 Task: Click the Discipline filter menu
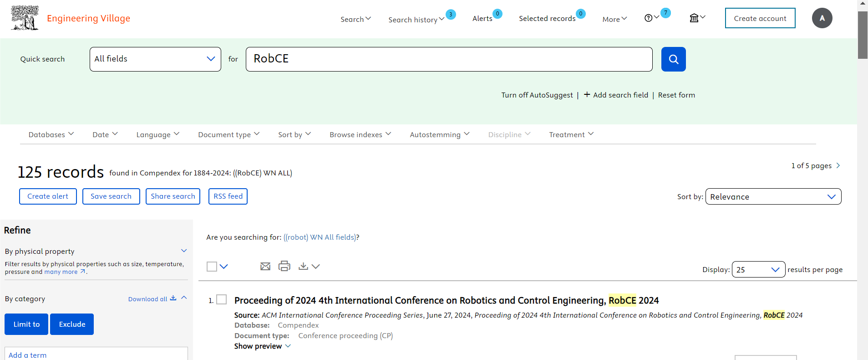pyautogui.click(x=509, y=134)
